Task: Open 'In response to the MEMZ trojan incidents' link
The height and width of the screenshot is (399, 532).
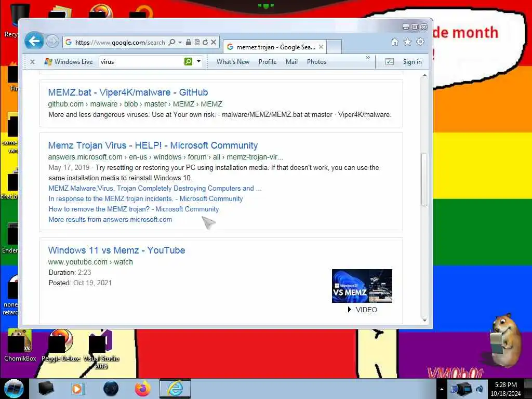Action: point(145,199)
